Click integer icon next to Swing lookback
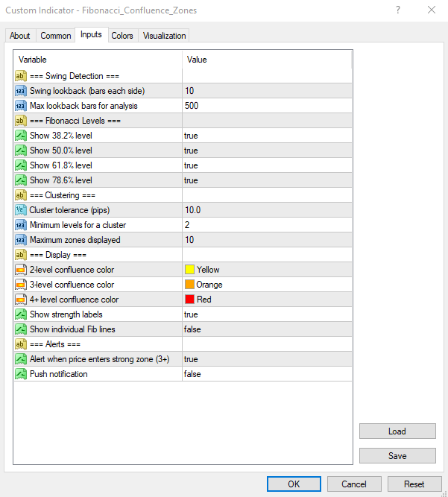 [21, 91]
